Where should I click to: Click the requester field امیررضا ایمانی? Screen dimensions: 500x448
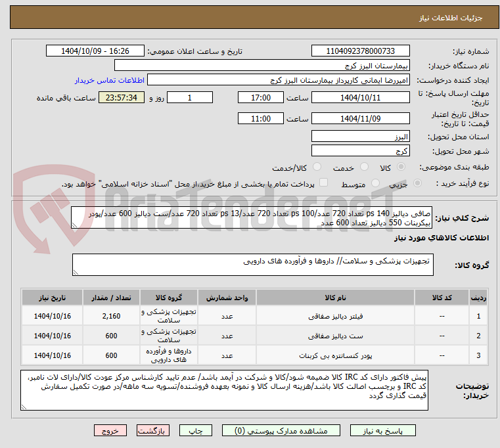click(279, 79)
